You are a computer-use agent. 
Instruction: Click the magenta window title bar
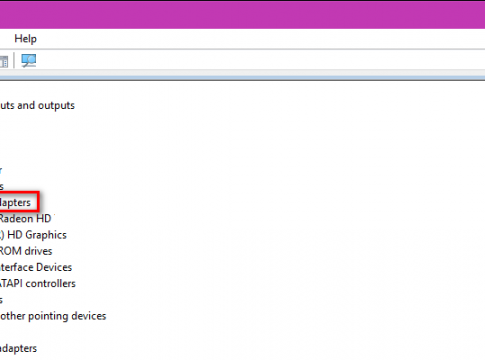coord(242,15)
